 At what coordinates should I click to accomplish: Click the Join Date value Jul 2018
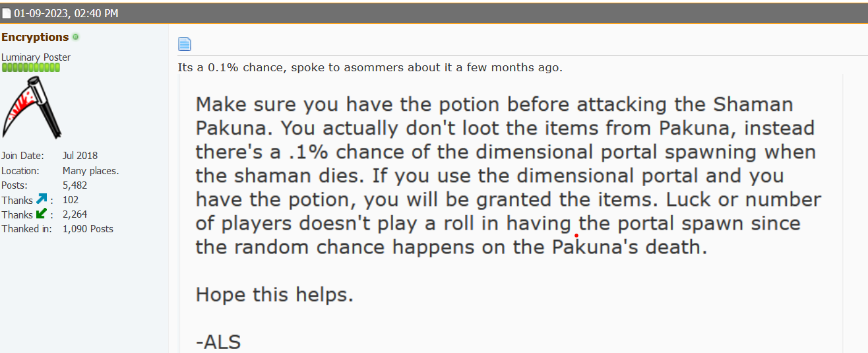tap(80, 156)
